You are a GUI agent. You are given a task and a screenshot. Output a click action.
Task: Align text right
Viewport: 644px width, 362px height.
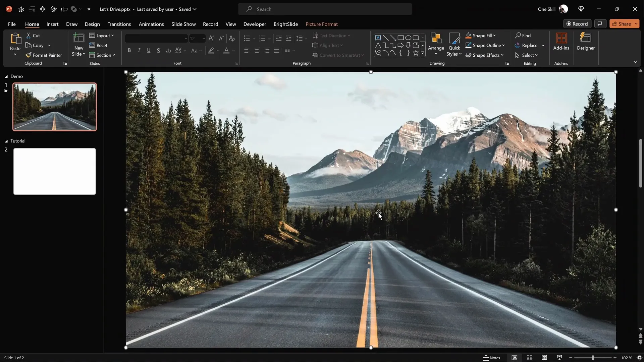pyautogui.click(x=267, y=51)
